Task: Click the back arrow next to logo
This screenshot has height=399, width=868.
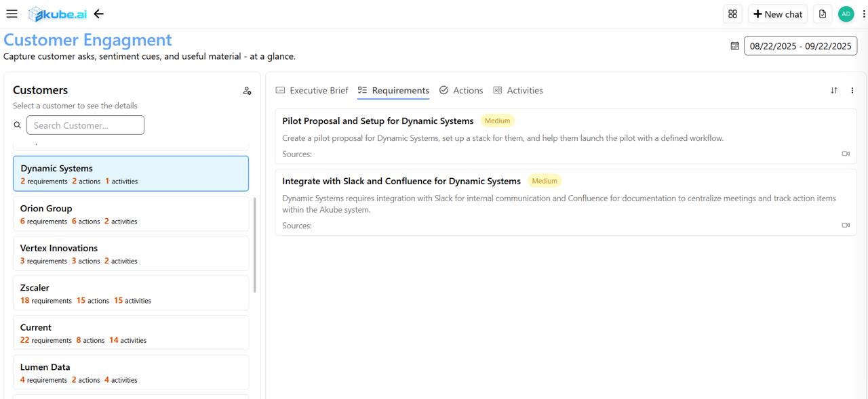Action: (99, 14)
